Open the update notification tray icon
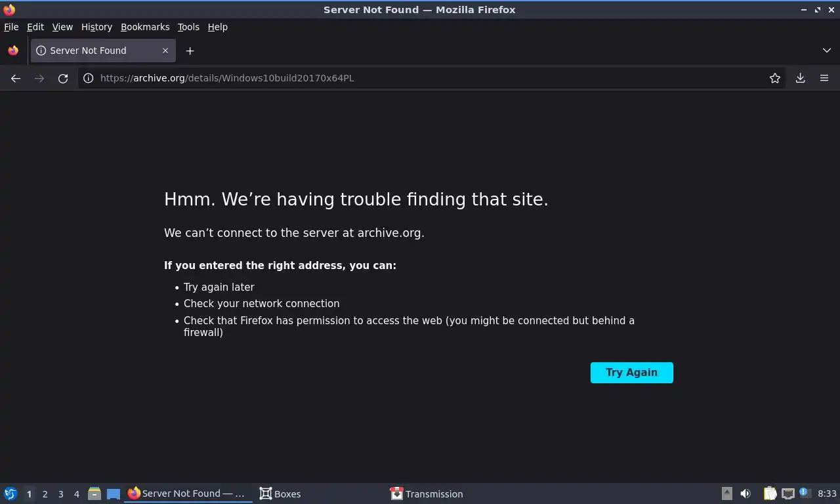 805,493
